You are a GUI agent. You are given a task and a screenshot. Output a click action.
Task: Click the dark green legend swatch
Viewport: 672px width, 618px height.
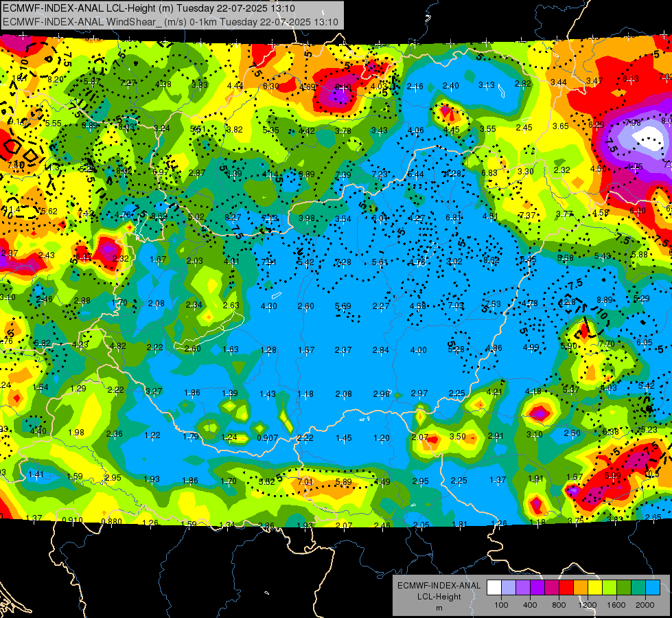click(624, 587)
